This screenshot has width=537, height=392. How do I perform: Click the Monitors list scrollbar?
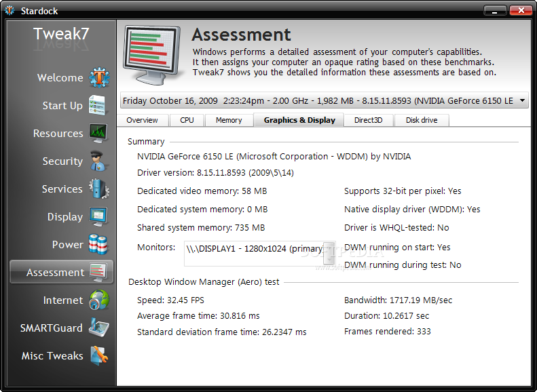tap(329, 253)
